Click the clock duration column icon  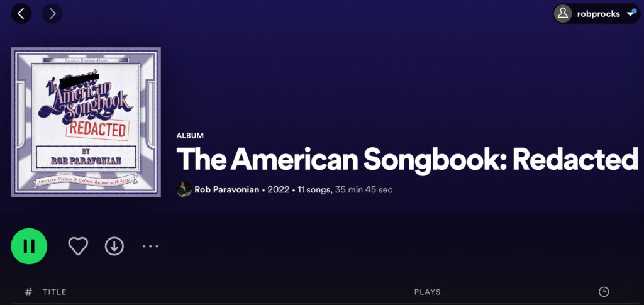click(604, 292)
